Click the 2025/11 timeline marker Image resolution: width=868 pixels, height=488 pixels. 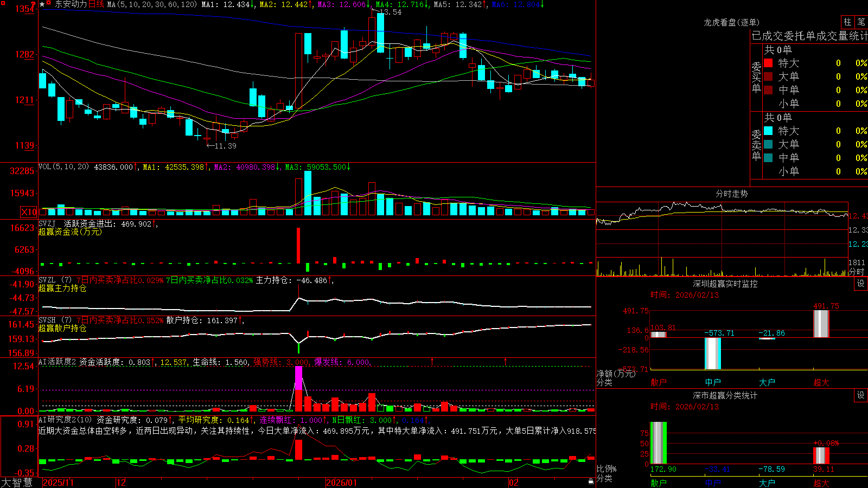(x=58, y=483)
